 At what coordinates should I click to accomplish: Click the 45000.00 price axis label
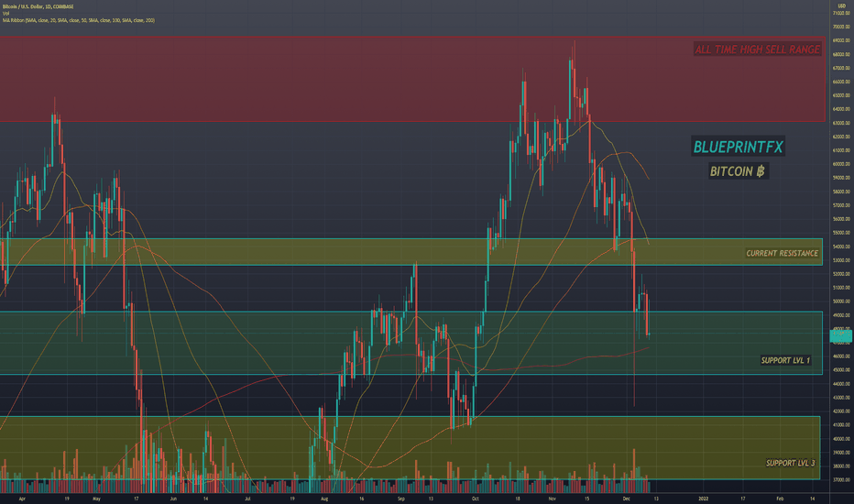click(841, 370)
